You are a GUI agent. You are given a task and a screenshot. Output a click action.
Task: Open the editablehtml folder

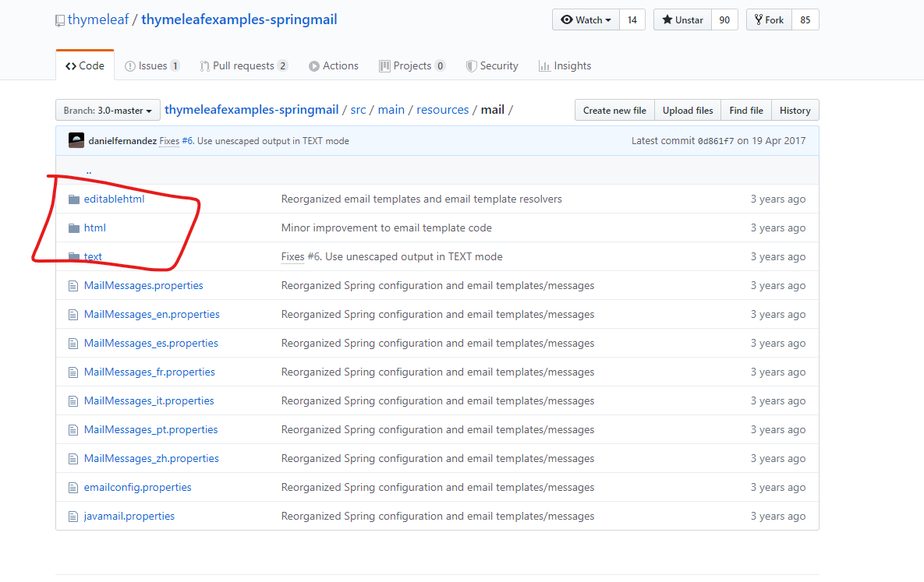115,199
